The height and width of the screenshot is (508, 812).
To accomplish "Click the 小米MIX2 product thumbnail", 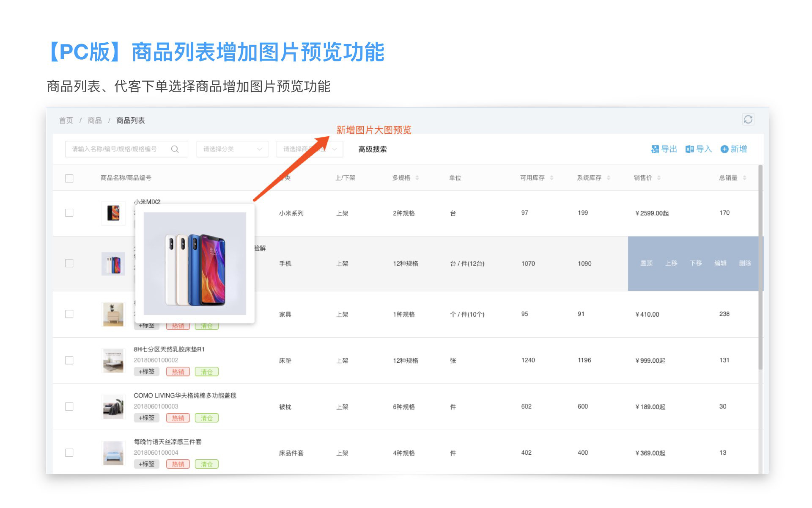I will tap(113, 213).
